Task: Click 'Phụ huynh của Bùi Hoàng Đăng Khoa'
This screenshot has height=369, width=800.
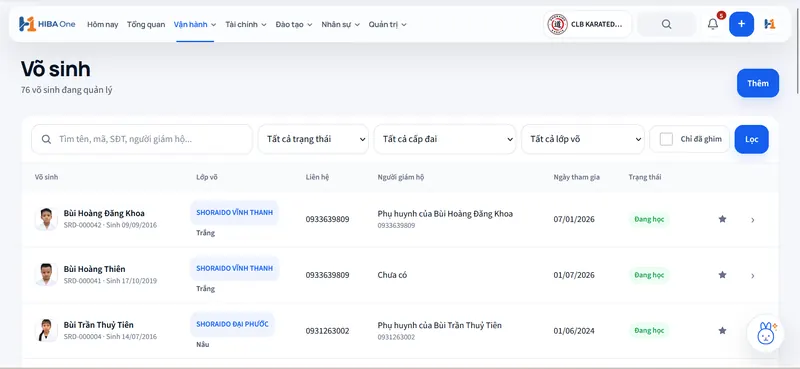Action: [x=445, y=214]
